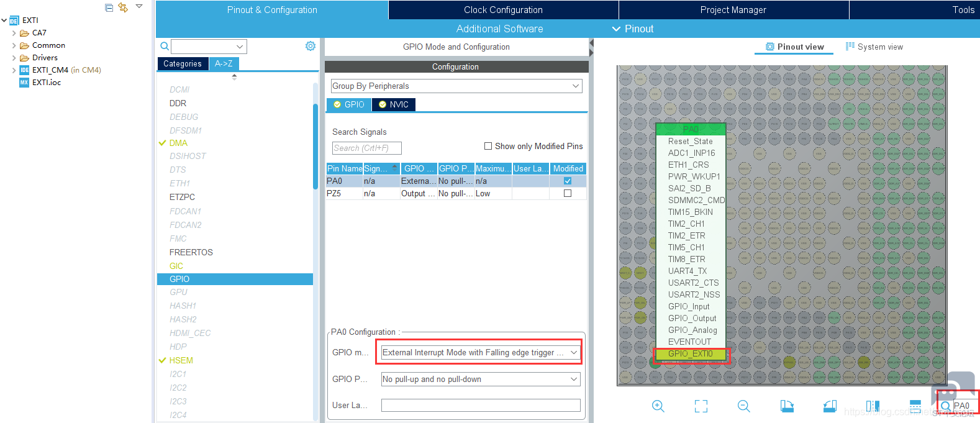Rotate the chip view clockwise
The image size is (980, 423).
[x=787, y=406]
